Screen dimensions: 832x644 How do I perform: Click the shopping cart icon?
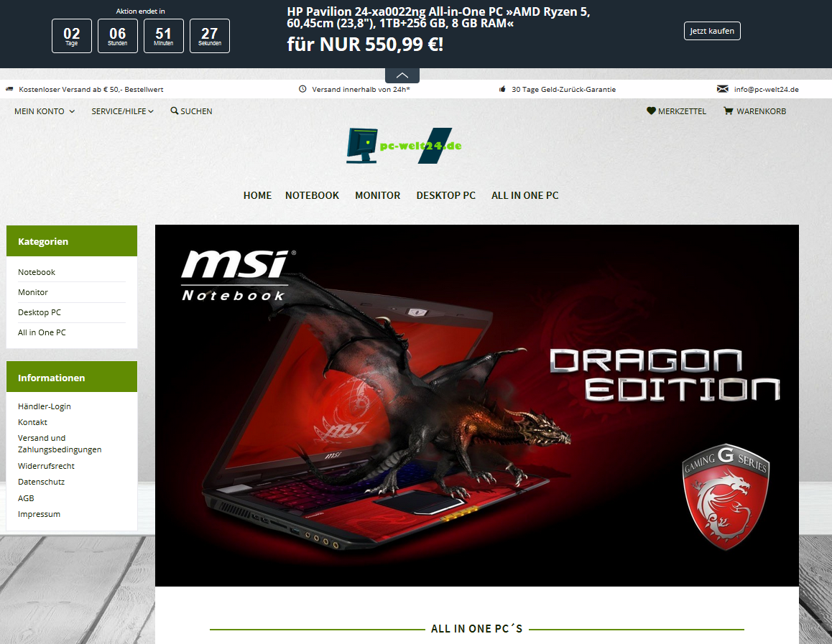coord(728,111)
